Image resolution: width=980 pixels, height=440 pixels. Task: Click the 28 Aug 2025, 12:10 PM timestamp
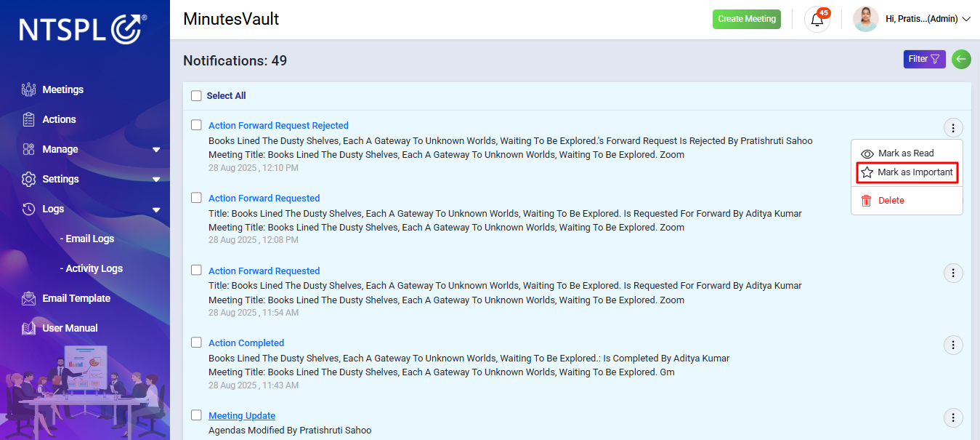pos(254,167)
